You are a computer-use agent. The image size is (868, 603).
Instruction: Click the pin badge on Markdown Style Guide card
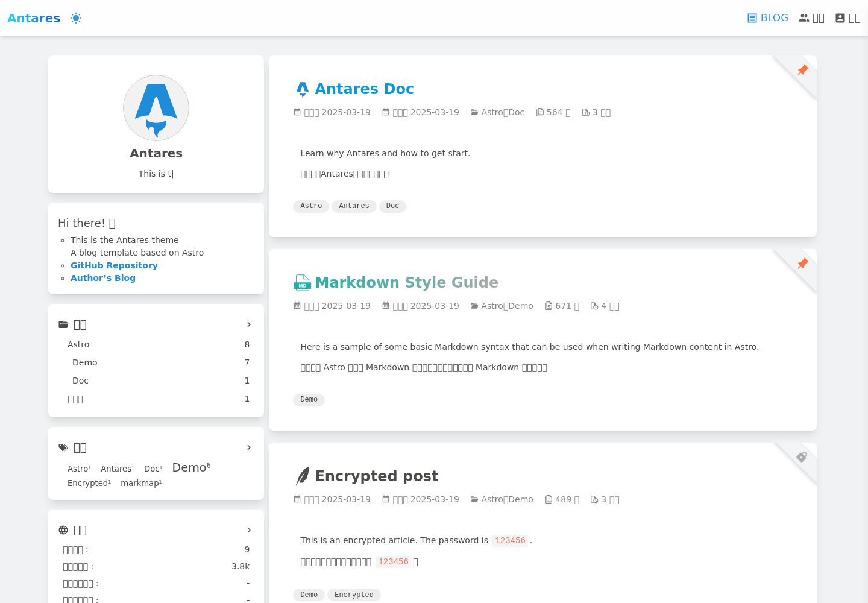tap(802, 264)
